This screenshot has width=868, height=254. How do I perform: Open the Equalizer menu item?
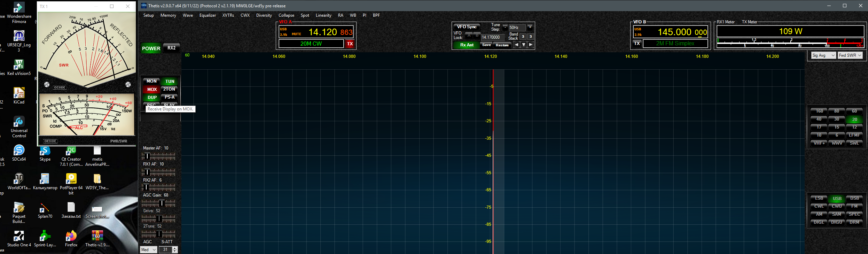(208, 15)
